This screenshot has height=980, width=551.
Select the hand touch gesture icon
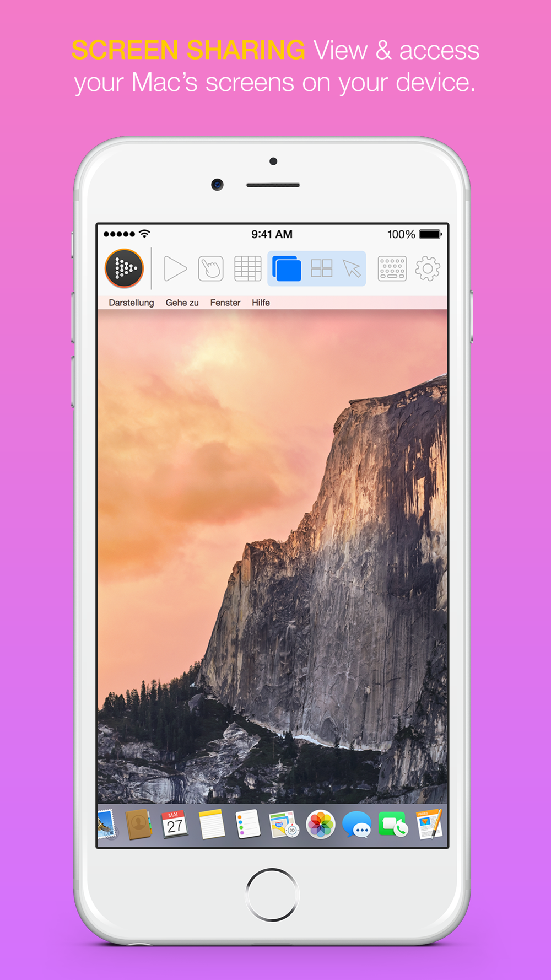coord(210,269)
